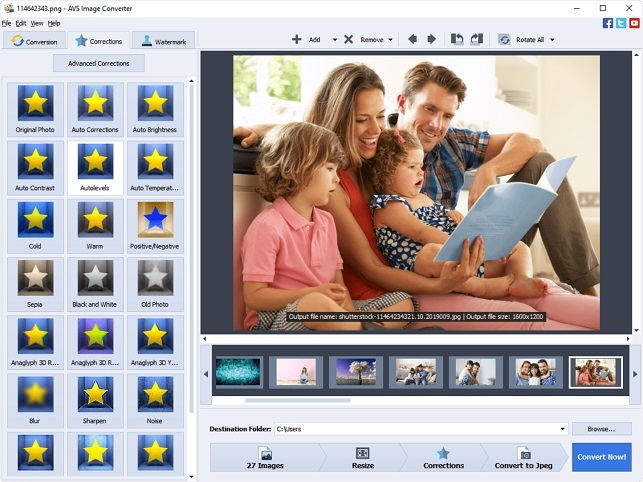
Task: Go to next image with right arrow
Action: click(x=431, y=39)
